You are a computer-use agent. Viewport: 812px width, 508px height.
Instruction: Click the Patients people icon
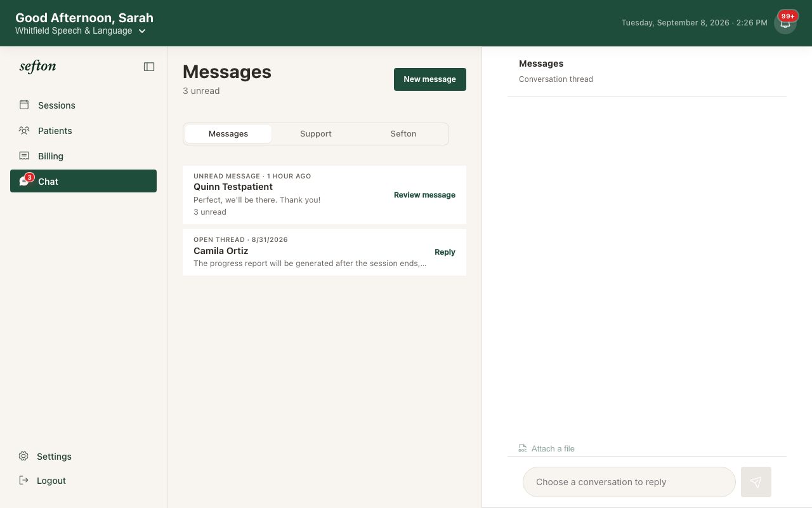[24, 130]
